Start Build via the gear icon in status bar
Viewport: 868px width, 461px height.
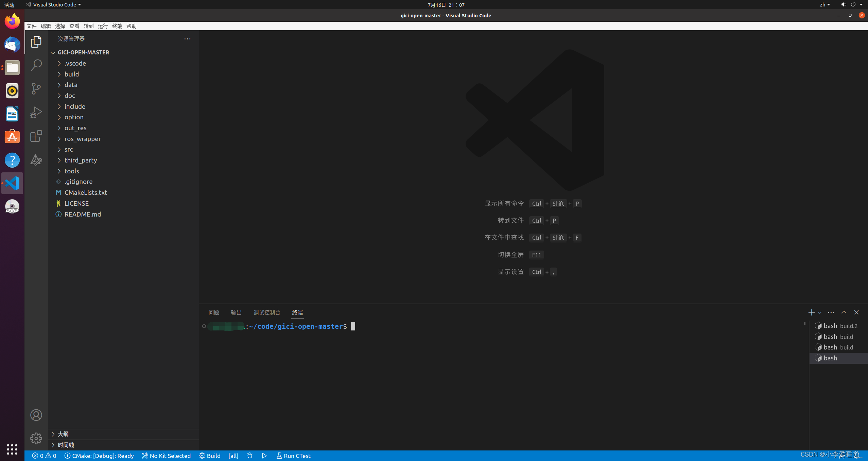[x=209, y=456]
